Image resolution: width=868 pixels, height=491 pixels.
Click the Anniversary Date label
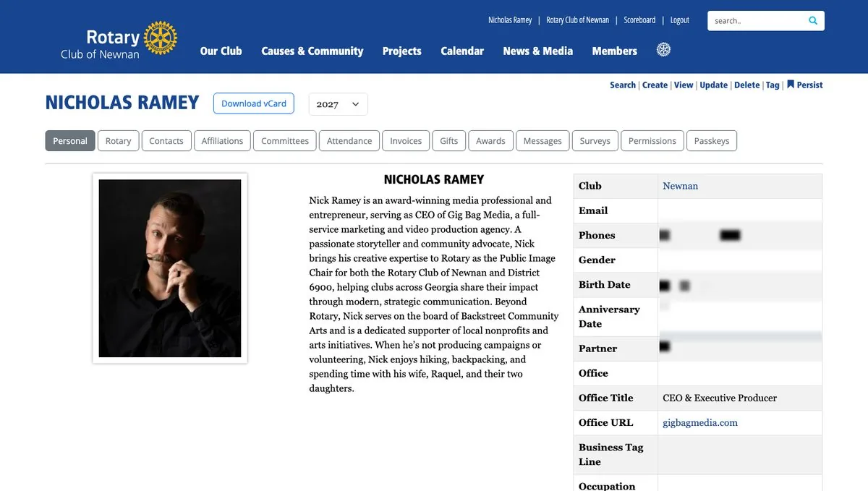609,317
